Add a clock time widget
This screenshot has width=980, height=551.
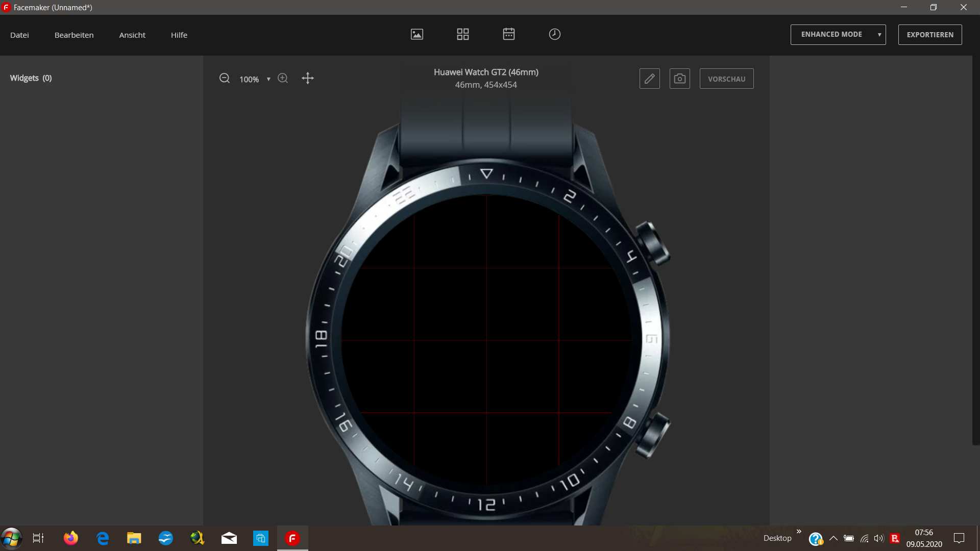(x=555, y=34)
